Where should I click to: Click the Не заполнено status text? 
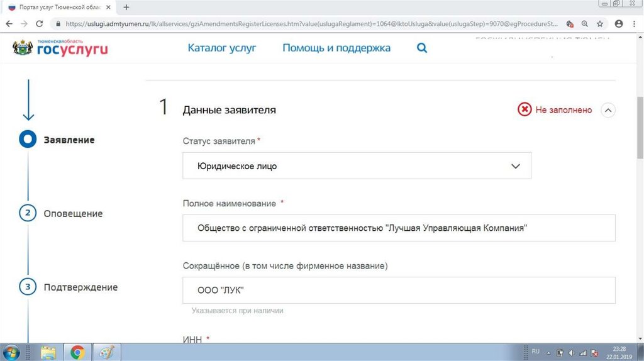click(x=563, y=109)
